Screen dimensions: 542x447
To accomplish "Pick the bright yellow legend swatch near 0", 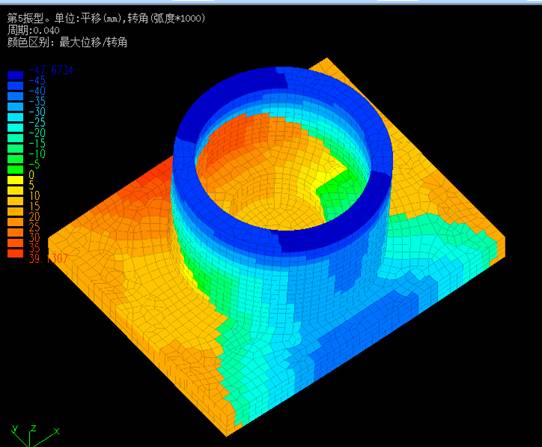I will click(x=15, y=180).
